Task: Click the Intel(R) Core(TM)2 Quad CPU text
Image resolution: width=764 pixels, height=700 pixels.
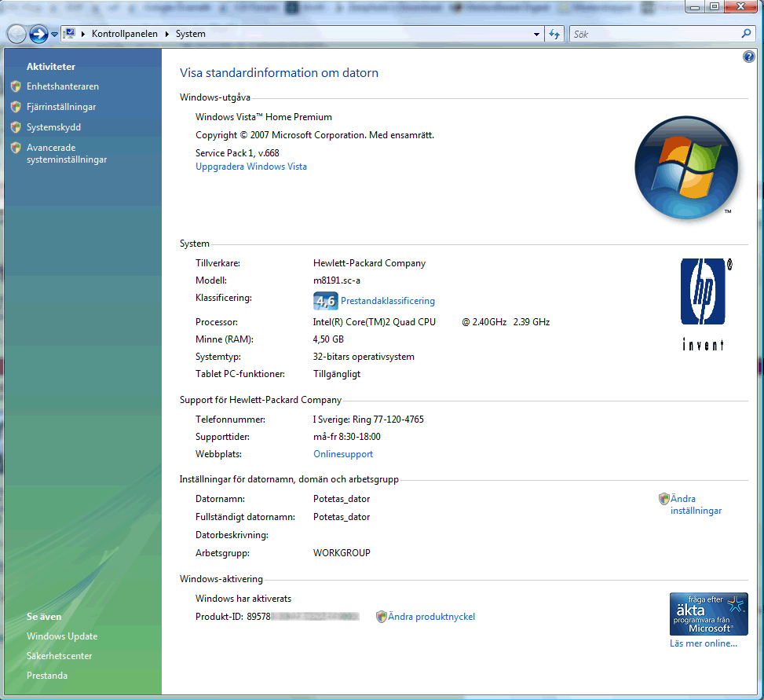Action: click(375, 322)
